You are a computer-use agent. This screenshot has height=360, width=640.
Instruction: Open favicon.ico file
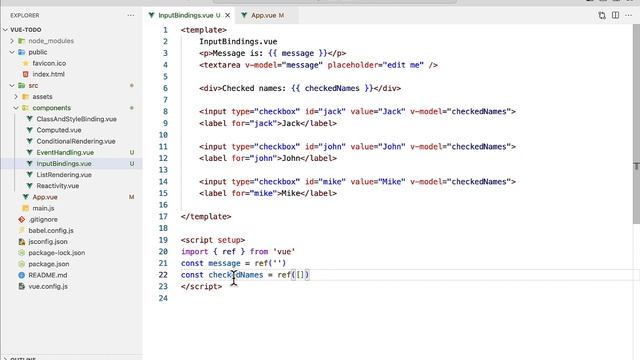click(x=49, y=63)
